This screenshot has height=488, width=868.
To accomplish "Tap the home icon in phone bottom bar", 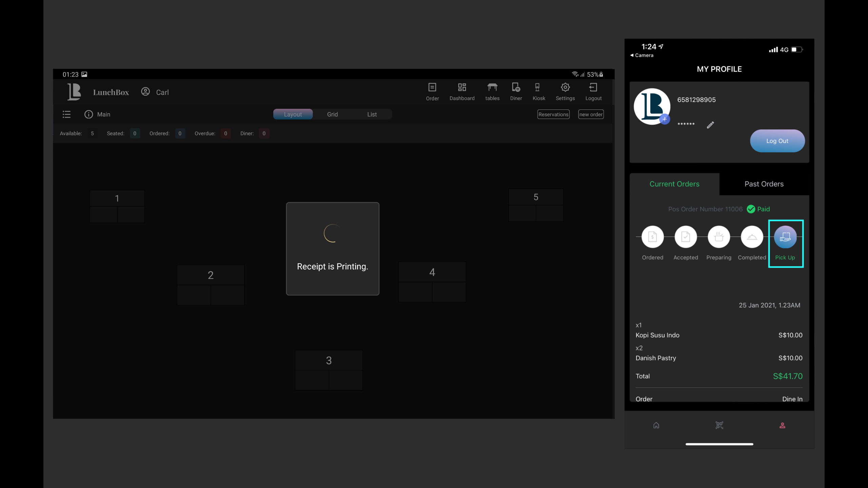I will [656, 425].
